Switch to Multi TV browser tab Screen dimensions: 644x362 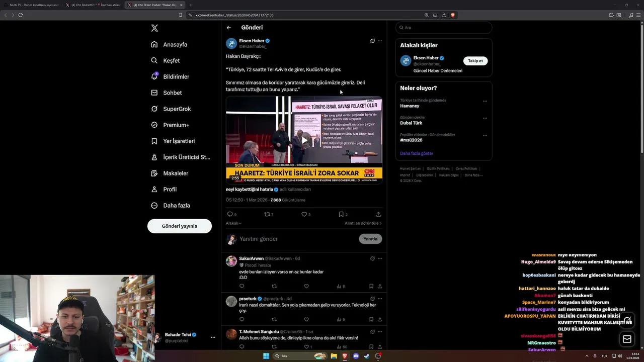point(31,5)
